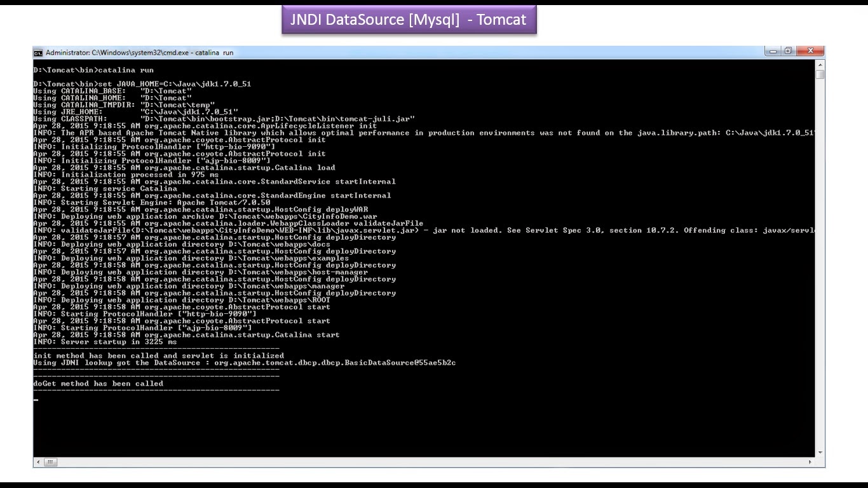868x488 pixels.
Task: Click 'Server startup in 3225 ms' line
Action: pyautogui.click(x=105, y=342)
